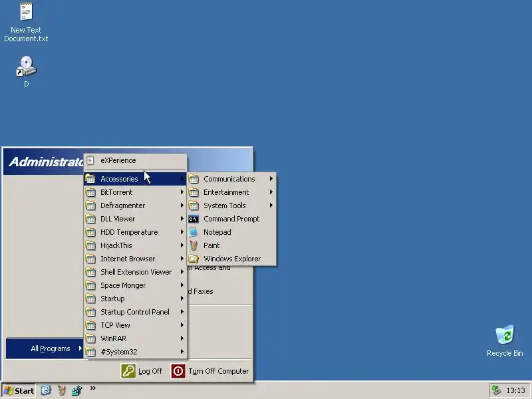Select the eXPerience menu entry

point(135,160)
